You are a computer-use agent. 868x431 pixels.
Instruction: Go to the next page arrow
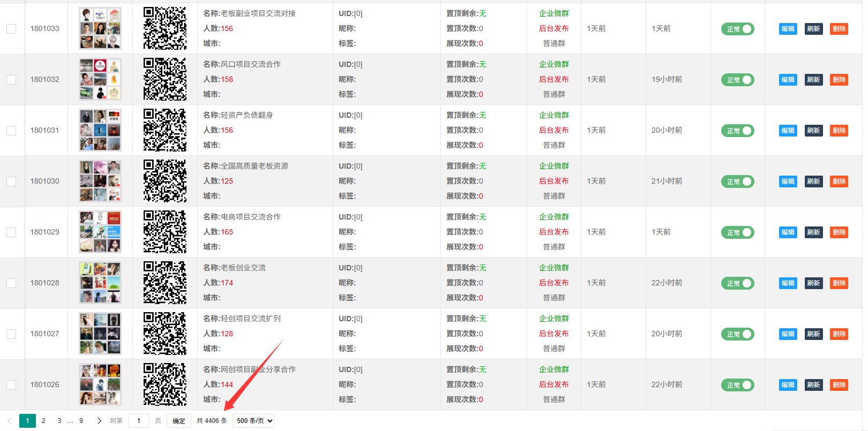[x=99, y=421]
